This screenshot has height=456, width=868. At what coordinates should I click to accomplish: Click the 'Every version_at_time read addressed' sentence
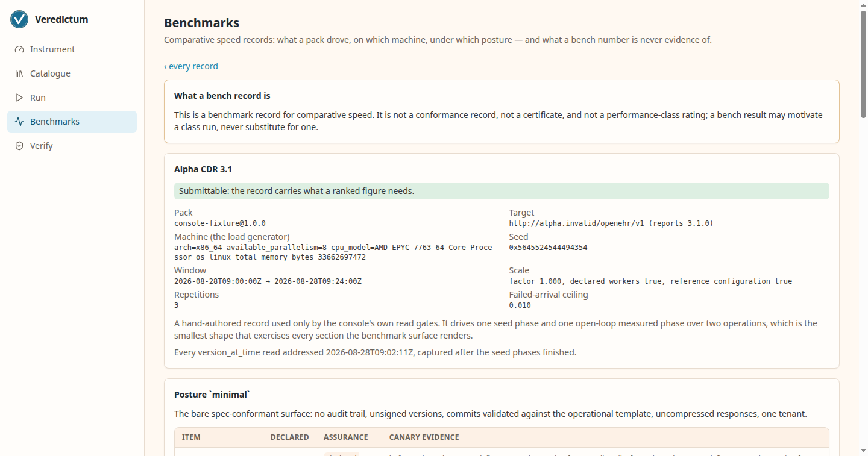pos(376,352)
